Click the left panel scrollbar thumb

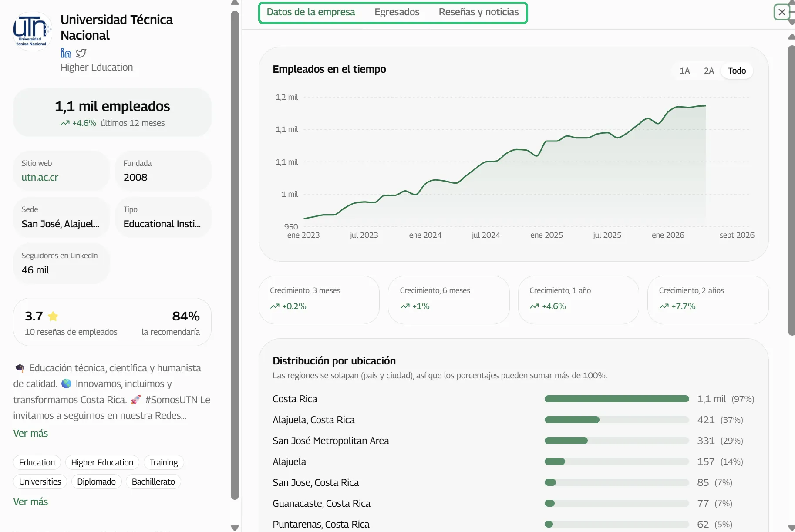tap(235, 255)
